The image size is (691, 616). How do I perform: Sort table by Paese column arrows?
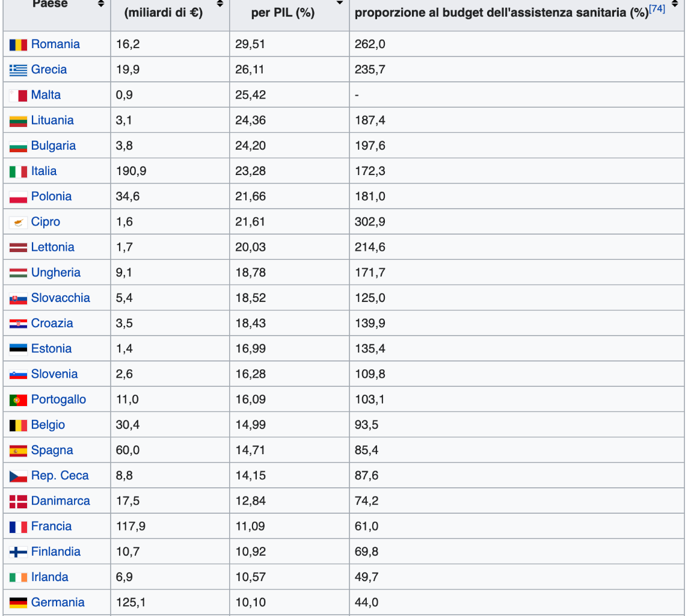(101, 4)
